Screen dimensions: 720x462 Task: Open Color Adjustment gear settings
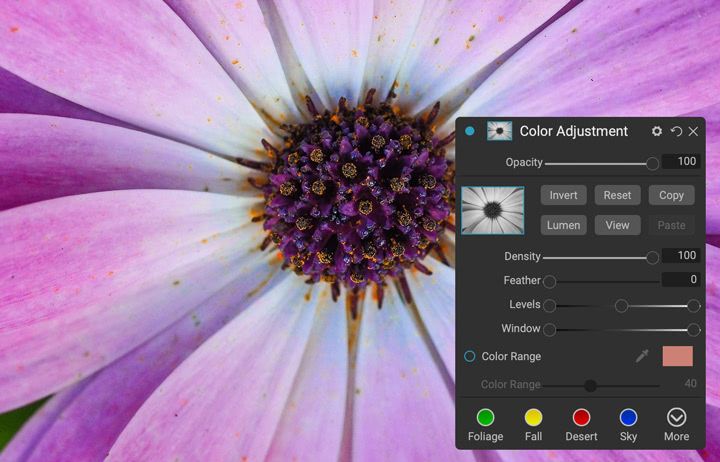coord(657,131)
